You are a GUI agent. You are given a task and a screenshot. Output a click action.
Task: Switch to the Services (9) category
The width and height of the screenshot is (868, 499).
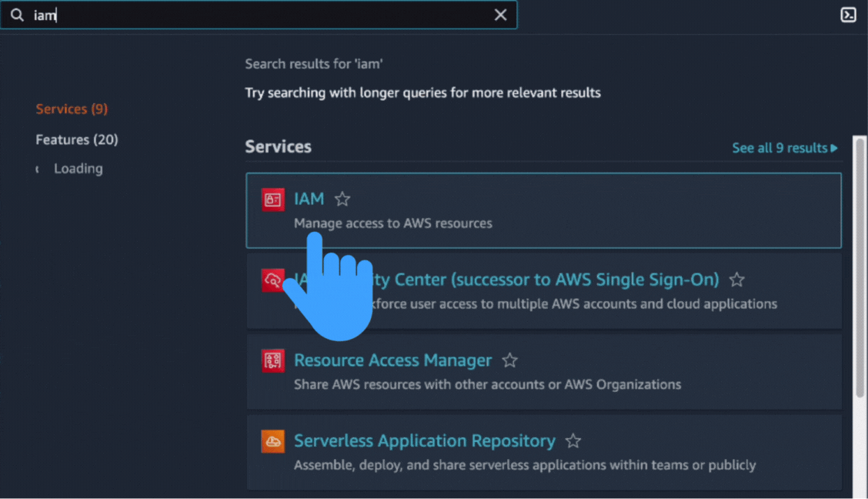tap(72, 109)
